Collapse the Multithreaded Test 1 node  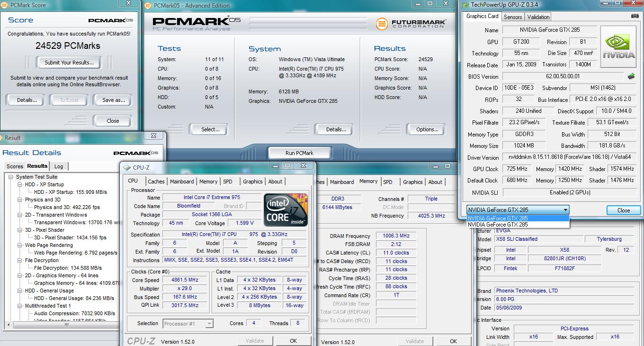[20, 306]
